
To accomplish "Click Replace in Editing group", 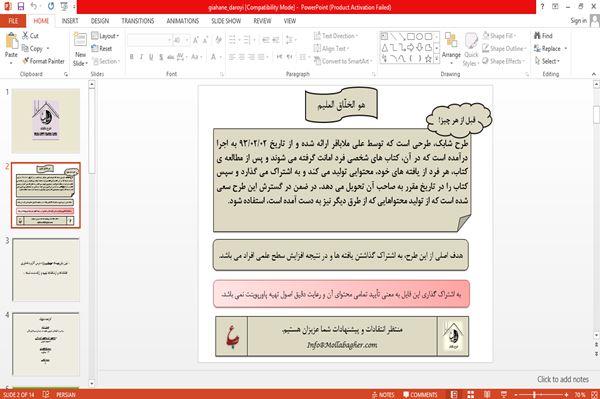I will (x=550, y=49).
